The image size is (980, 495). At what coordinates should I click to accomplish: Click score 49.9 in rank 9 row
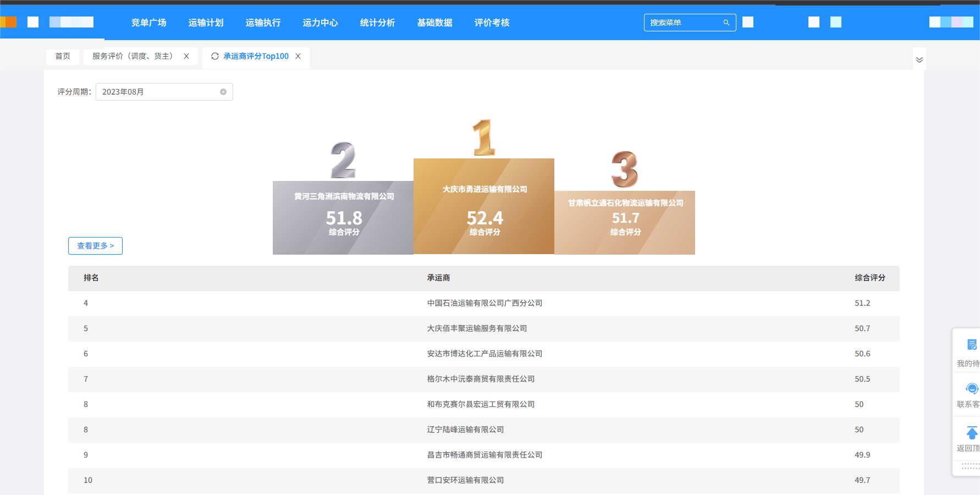click(862, 455)
